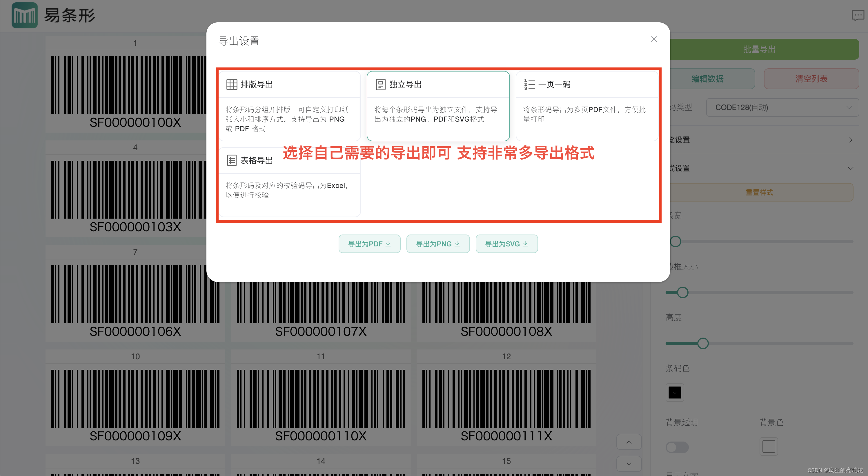Screen dimensions: 868x476
Task: Select the 一页一码 export option
Action: tap(587, 106)
